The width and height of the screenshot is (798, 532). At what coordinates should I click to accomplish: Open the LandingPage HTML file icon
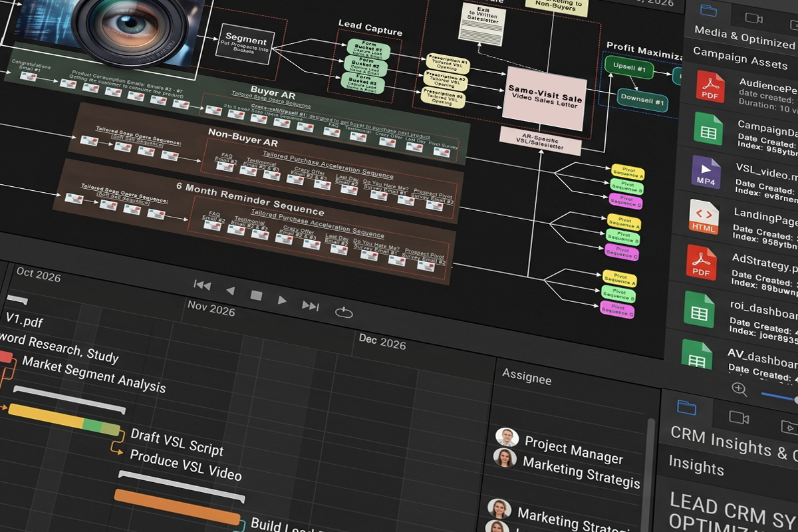coord(704,217)
